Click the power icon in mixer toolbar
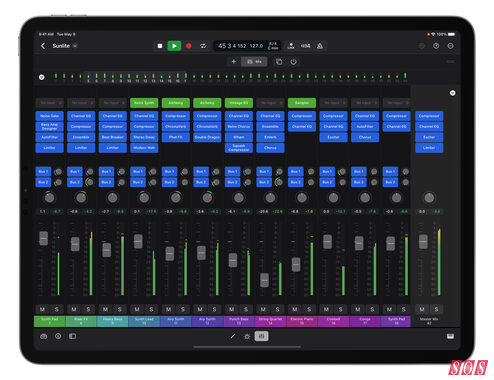Image resolution: width=494 pixels, height=380 pixels. [293, 62]
